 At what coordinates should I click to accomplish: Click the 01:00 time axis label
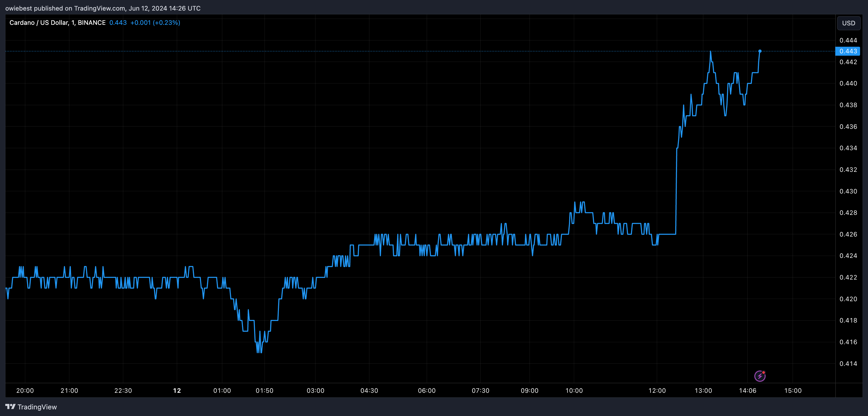[x=222, y=390]
